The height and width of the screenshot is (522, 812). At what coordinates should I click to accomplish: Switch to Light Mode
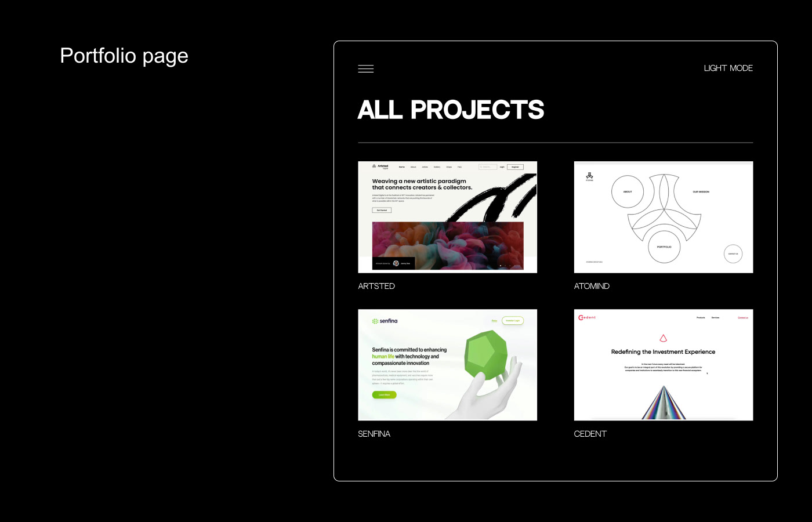point(728,68)
